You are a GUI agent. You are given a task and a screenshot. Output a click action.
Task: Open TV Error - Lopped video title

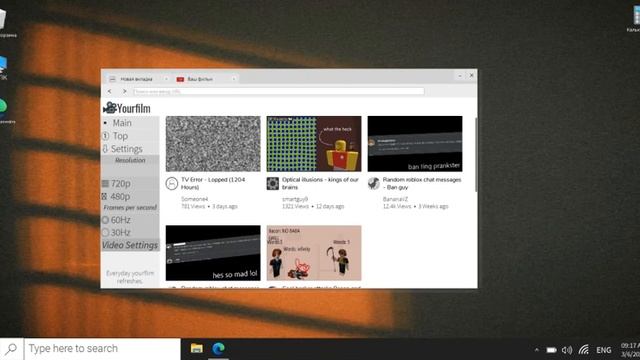click(213, 183)
